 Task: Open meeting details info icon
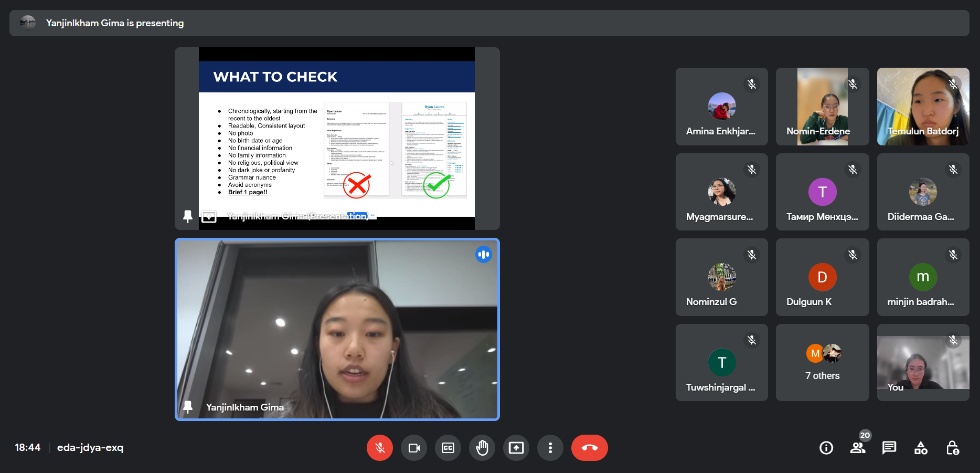click(826, 448)
